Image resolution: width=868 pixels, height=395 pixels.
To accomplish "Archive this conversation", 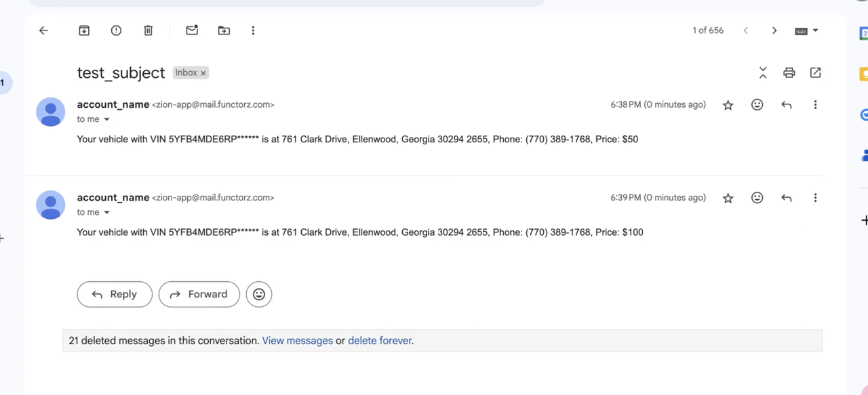I will click(84, 30).
